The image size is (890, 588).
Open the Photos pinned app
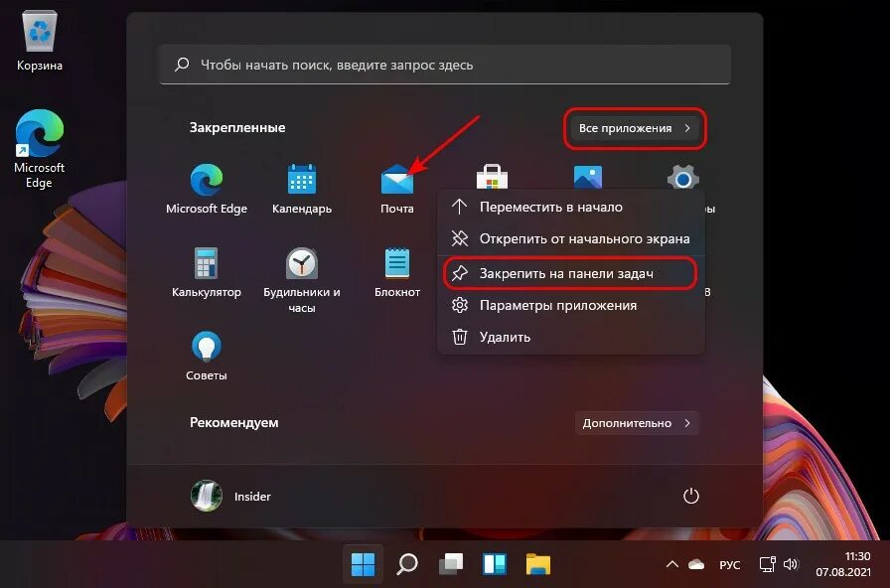click(587, 178)
